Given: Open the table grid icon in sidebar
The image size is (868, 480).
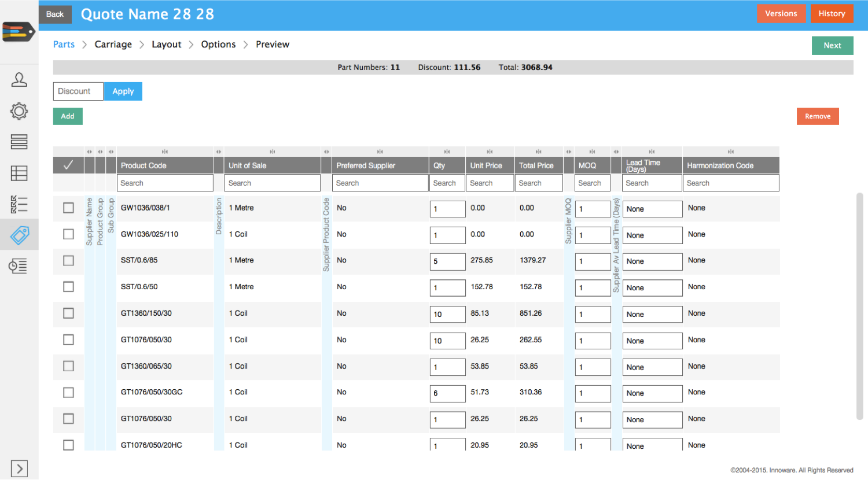Looking at the screenshot, I should pos(19,173).
